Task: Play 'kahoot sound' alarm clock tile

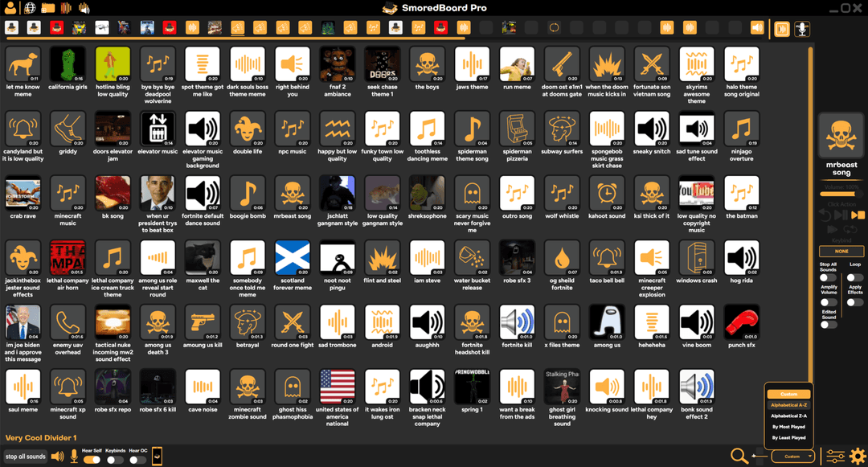Action: [607, 194]
